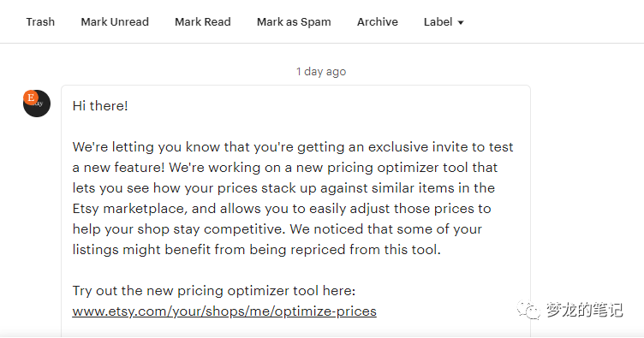Flag the message with Mark as Spam
Screen dimensions: 644x338
(294, 21)
